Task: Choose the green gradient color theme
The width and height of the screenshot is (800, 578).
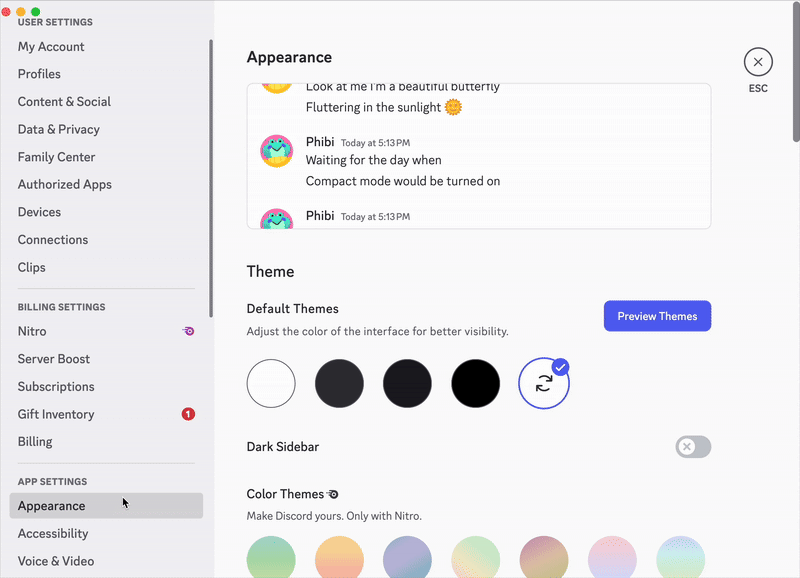Action: click(271, 557)
